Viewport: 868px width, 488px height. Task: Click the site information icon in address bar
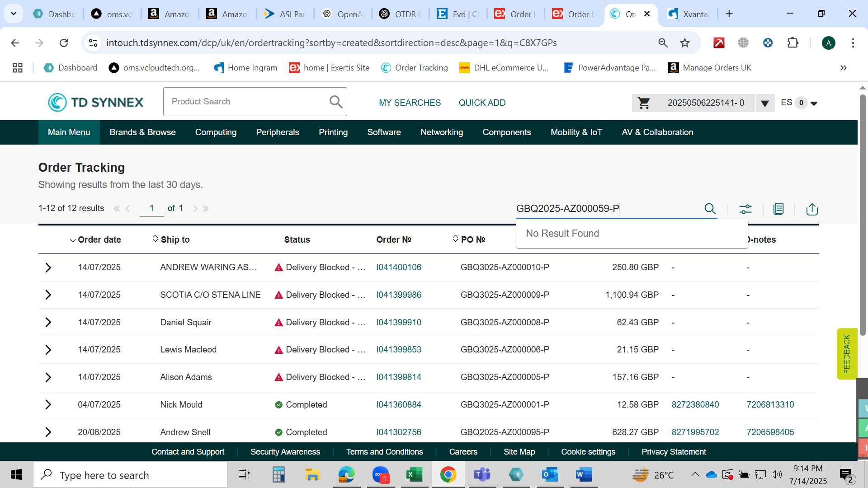[x=93, y=43]
